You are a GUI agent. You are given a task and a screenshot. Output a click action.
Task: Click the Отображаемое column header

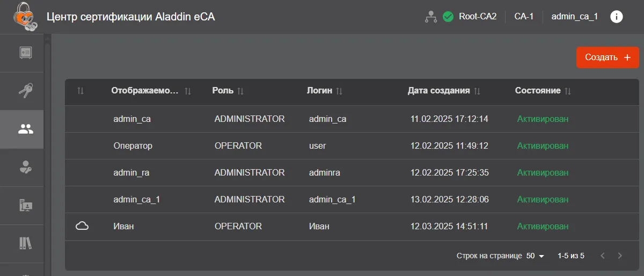pos(144,91)
